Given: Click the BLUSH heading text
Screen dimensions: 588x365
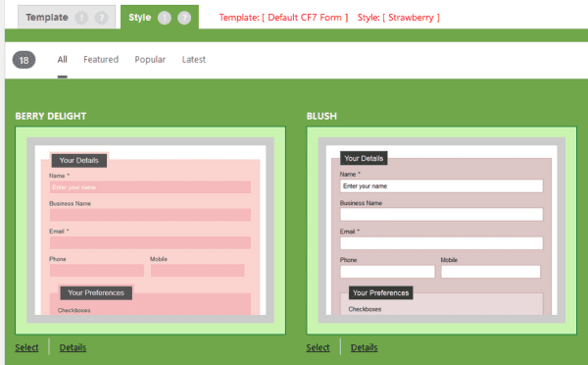Looking at the screenshot, I should [x=321, y=116].
